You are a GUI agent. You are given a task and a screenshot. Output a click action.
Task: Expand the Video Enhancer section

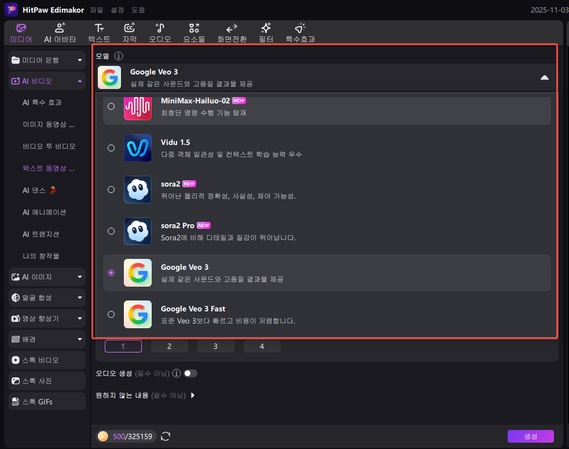click(x=80, y=319)
